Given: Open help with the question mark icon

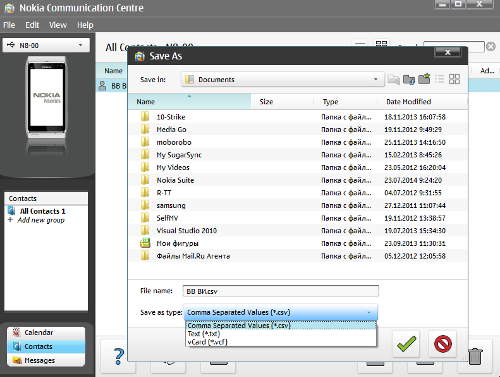Looking at the screenshot, I should point(119,356).
